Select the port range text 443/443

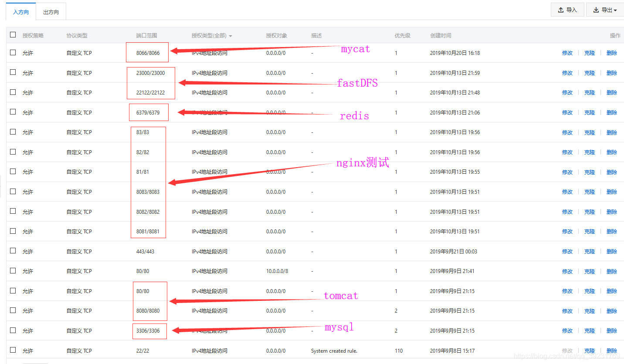pos(145,252)
